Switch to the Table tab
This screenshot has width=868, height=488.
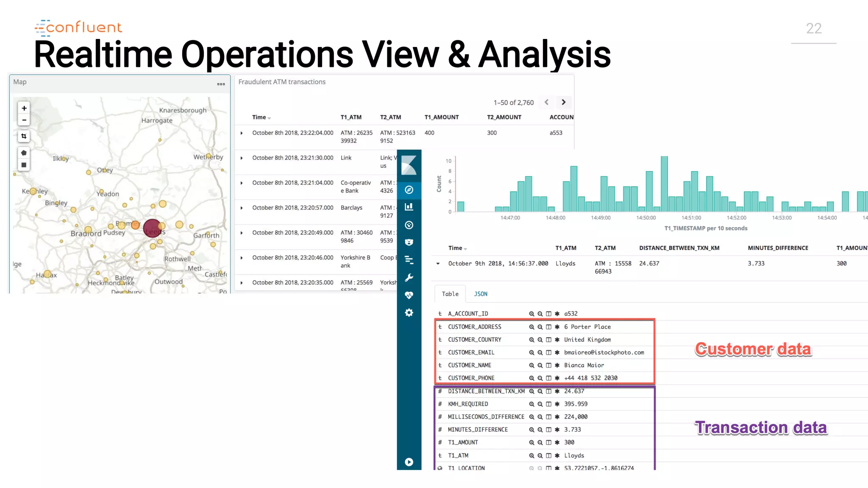click(x=450, y=294)
